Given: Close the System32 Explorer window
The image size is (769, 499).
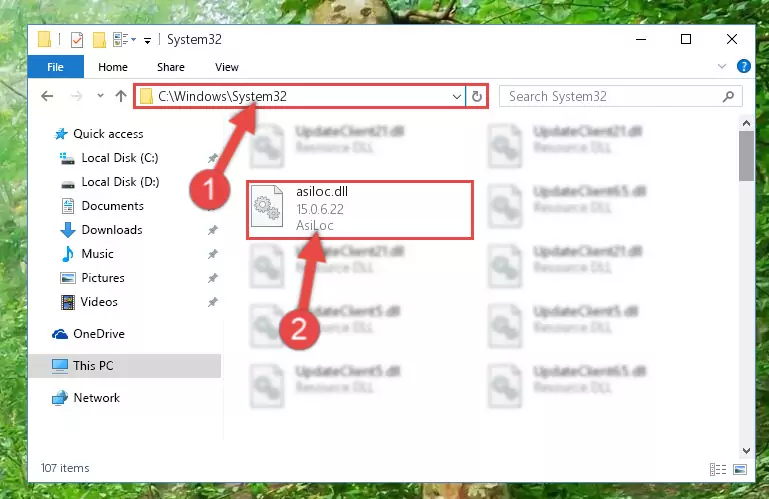Looking at the screenshot, I should point(732,39).
